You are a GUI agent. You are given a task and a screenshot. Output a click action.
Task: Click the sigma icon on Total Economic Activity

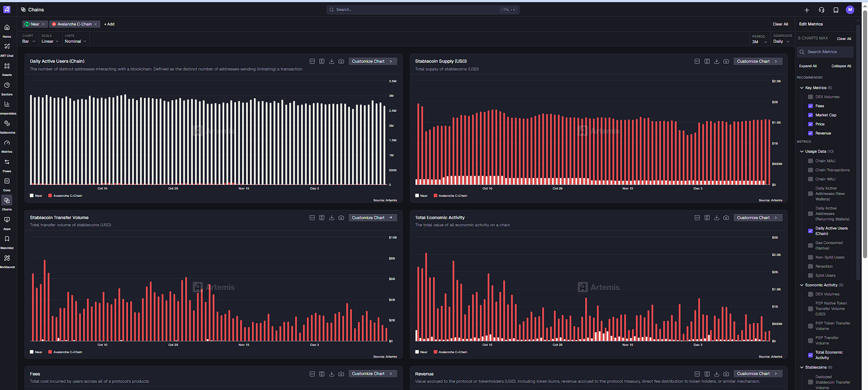707,218
